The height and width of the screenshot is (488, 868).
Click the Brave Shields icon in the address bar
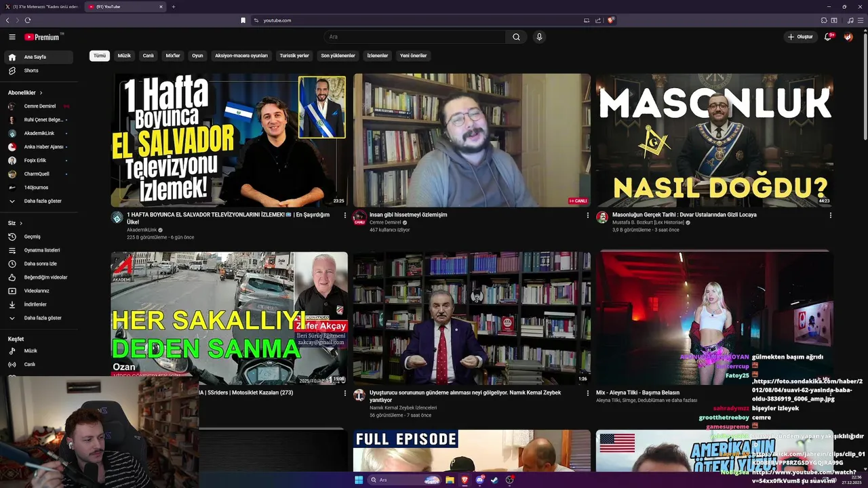click(610, 20)
